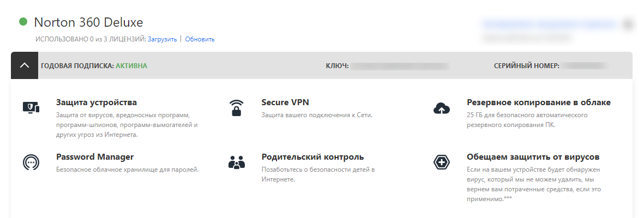Click the green status dot by Norton 360
The height and width of the screenshot is (218, 644).
point(23,22)
